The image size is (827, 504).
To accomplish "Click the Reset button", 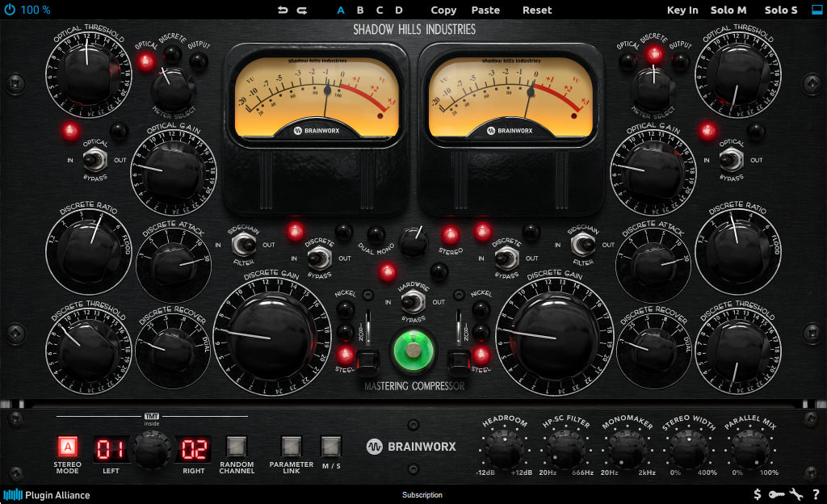I will tap(537, 10).
